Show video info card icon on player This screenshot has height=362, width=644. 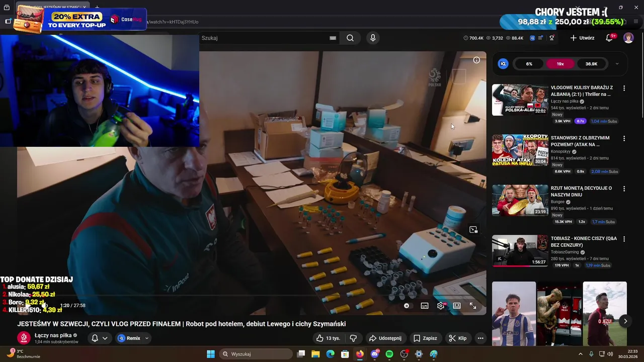pyautogui.click(x=476, y=60)
